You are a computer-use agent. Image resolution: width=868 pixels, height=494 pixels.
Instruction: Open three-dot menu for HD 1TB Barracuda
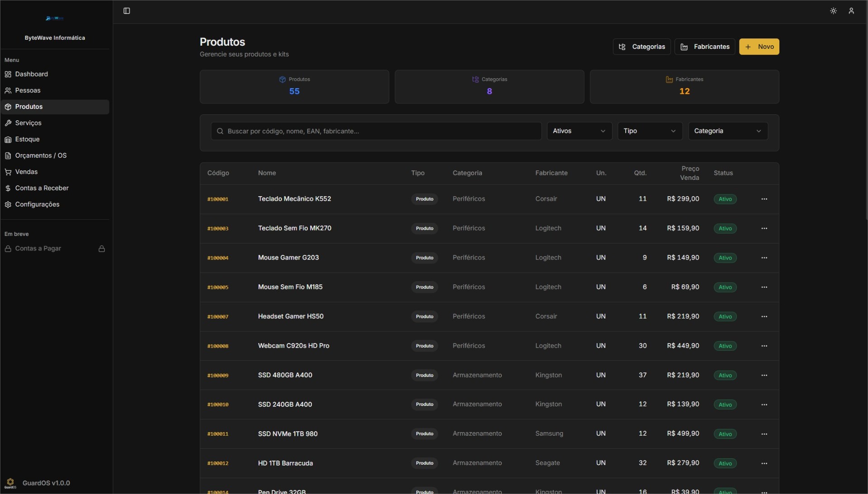click(x=764, y=463)
